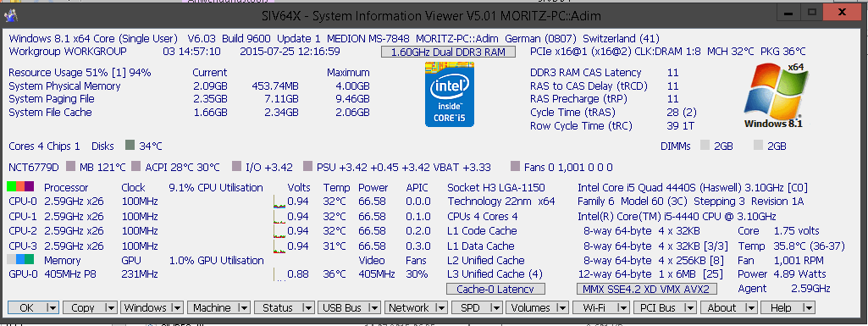Click the System Paging File label
Image resolution: width=868 pixels, height=326 pixels.
(x=52, y=99)
